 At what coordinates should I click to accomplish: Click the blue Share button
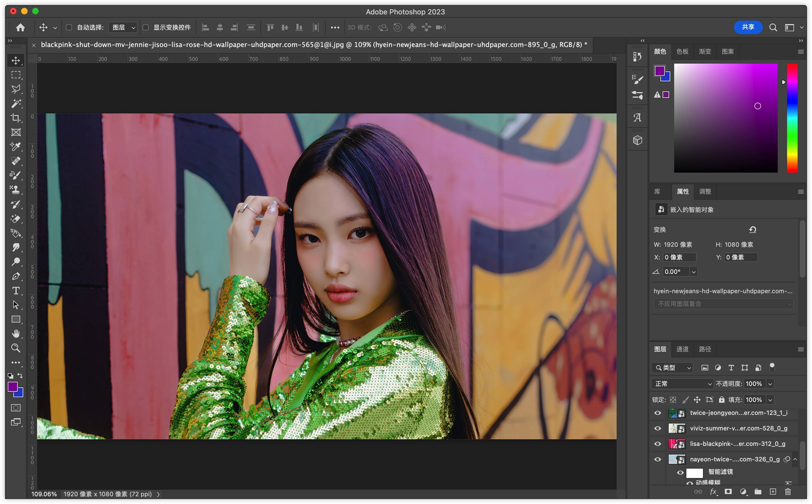(x=748, y=27)
